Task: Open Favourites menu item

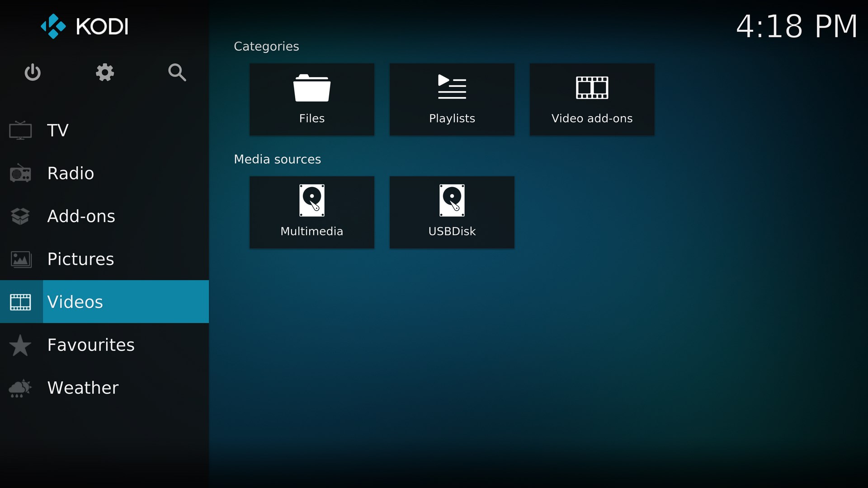Action: 104,345
